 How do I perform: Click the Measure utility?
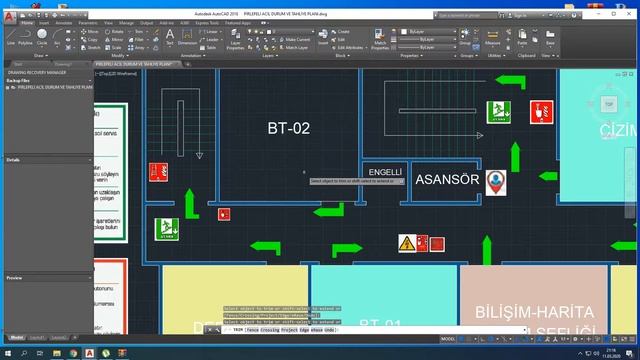492,37
